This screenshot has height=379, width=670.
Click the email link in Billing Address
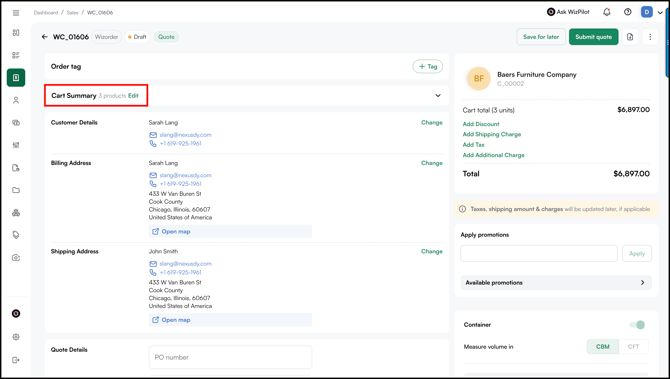pos(185,175)
